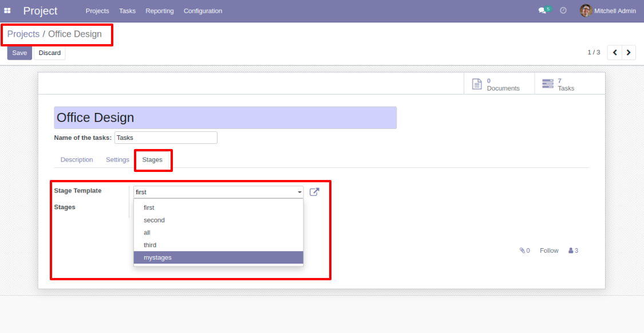The image size is (644, 333).
Task: Click the Discard button
Action: (x=50, y=53)
